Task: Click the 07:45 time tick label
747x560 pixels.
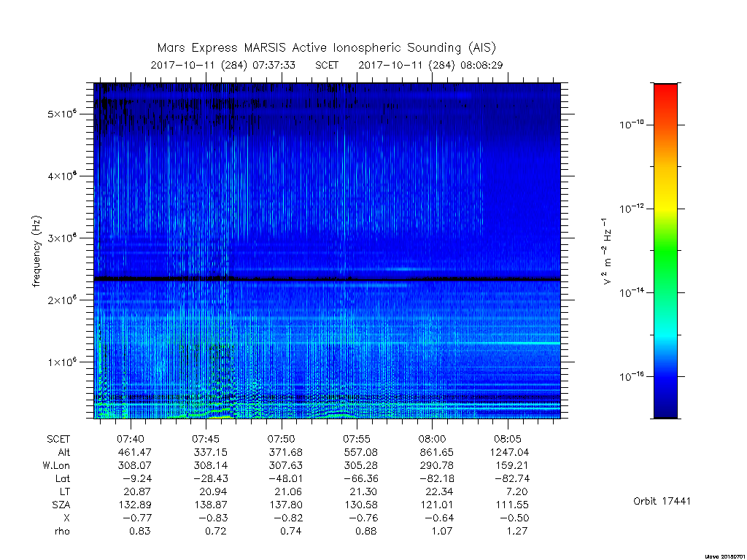Action: (x=206, y=439)
